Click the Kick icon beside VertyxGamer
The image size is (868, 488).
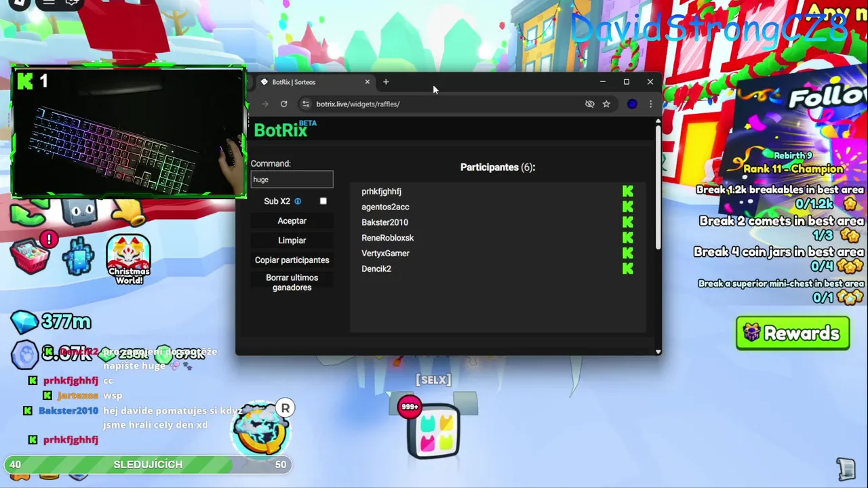pos(628,253)
